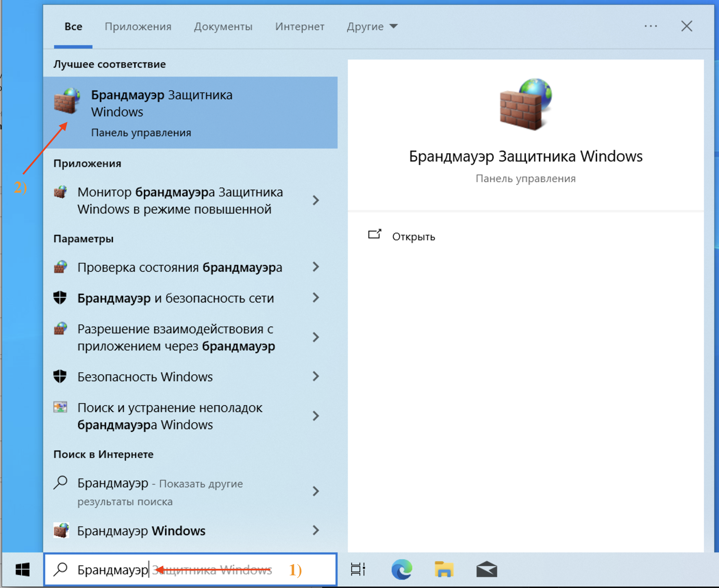Click Открыть in the preview pane
719x588 pixels.
coord(413,237)
